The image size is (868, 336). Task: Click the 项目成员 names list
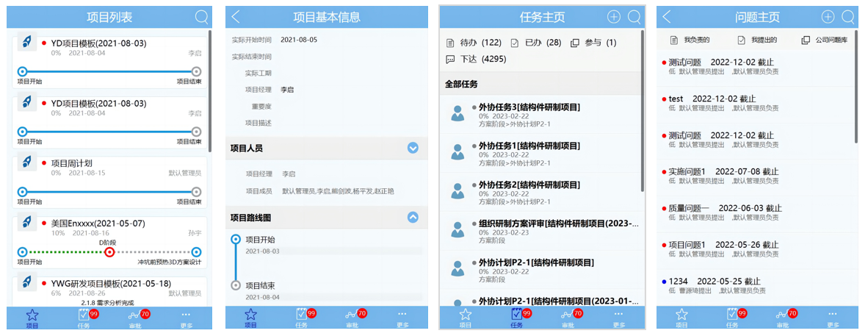pos(338,191)
